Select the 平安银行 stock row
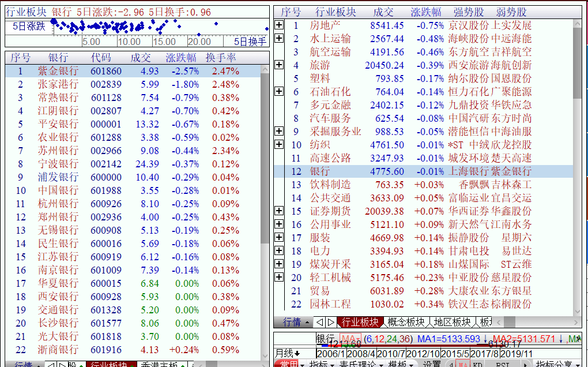Viewport: 588px width, 367px height. (133, 124)
